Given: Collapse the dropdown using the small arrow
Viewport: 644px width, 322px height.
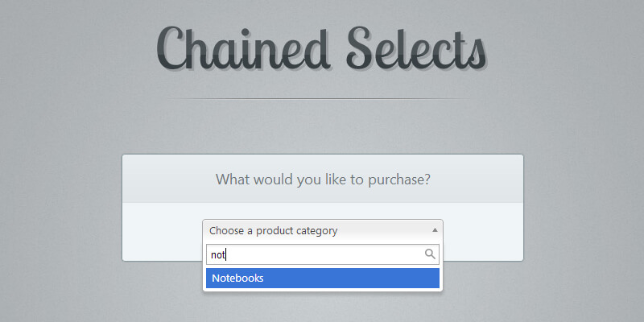Looking at the screenshot, I should point(435,230).
